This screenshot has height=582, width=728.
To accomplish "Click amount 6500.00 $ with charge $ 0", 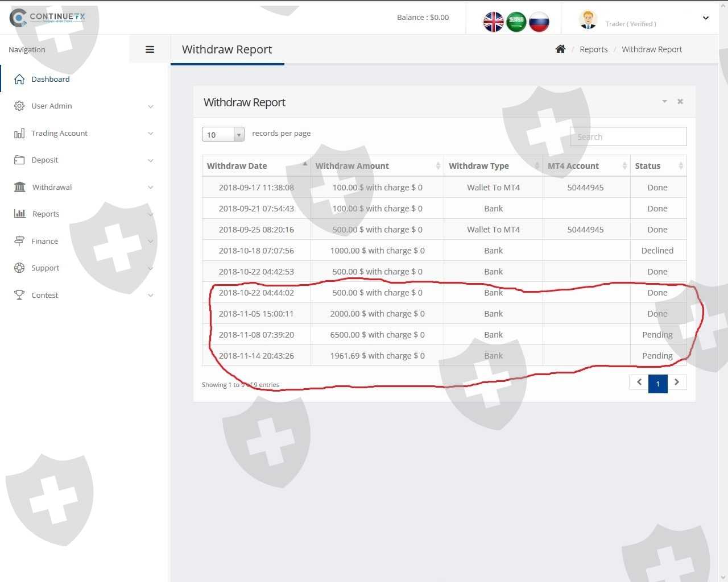I will pyautogui.click(x=378, y=335).
